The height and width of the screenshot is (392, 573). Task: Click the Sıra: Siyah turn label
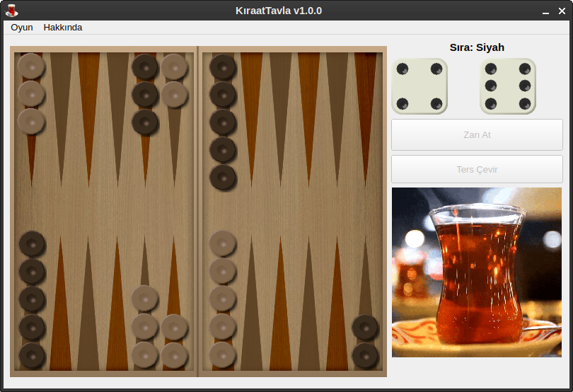pyautogui.click(x=477, y=47)
